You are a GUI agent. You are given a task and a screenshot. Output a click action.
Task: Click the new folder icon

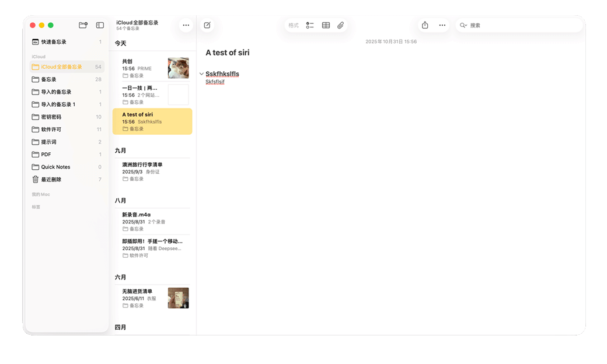click(x=83, y=25)
